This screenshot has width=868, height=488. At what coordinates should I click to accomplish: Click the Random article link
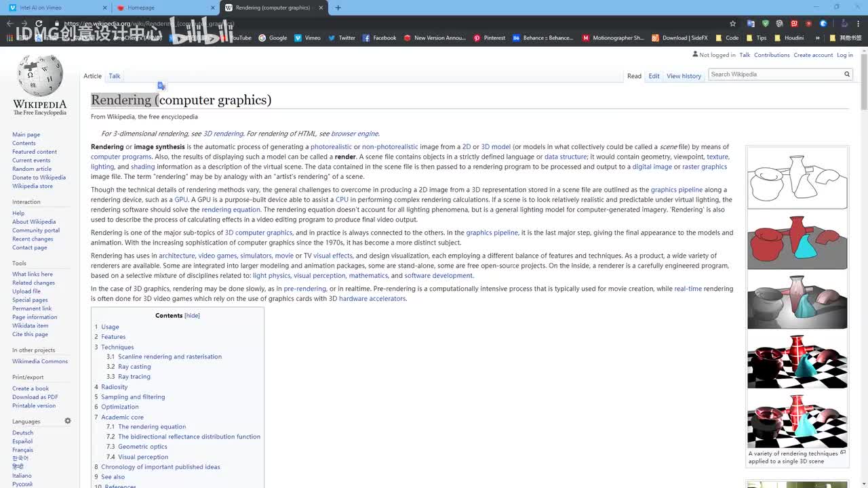click(32, 169)
